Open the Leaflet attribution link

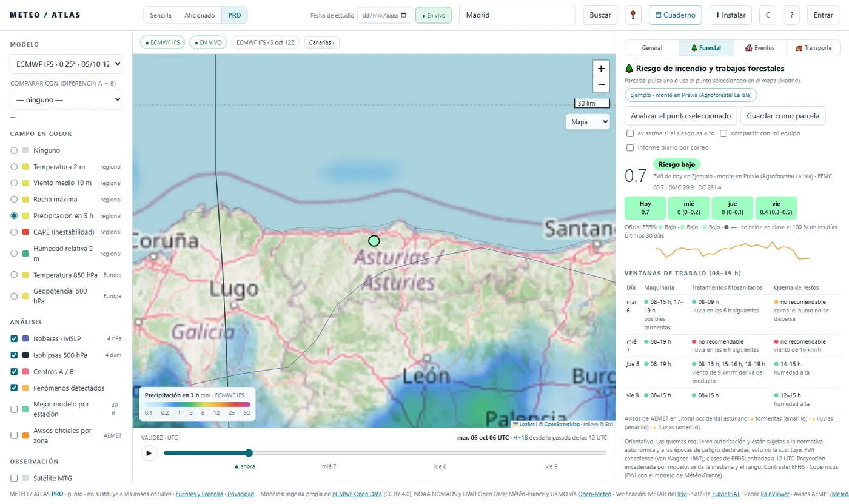coord(525,425)
